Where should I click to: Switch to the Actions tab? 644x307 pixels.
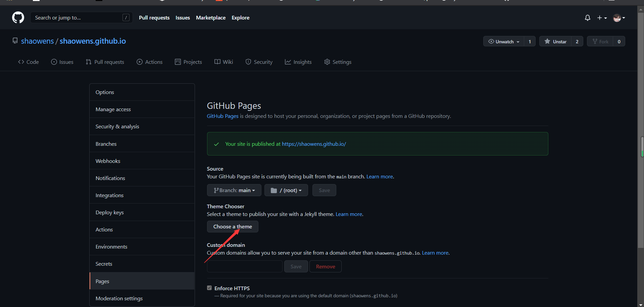[x=150, y=62]
